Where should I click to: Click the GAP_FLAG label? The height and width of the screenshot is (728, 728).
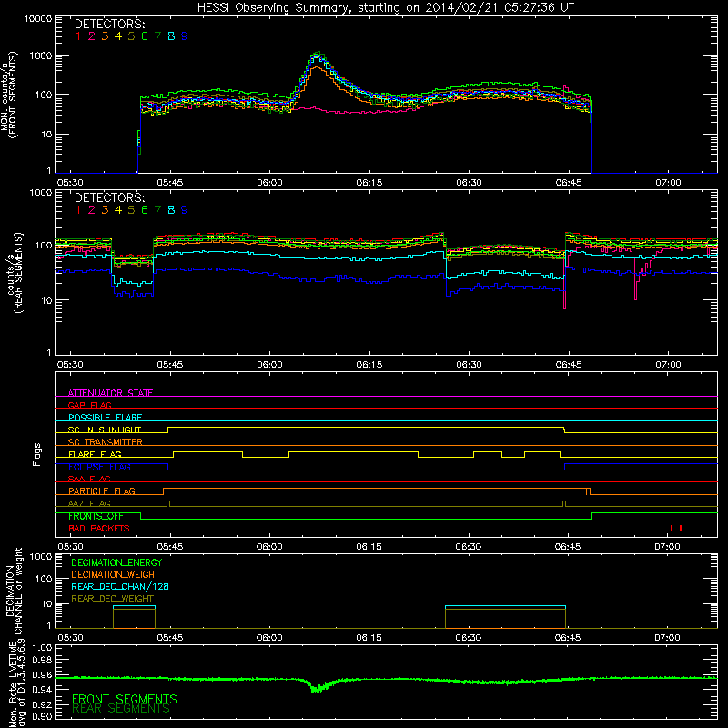[89, 405]
